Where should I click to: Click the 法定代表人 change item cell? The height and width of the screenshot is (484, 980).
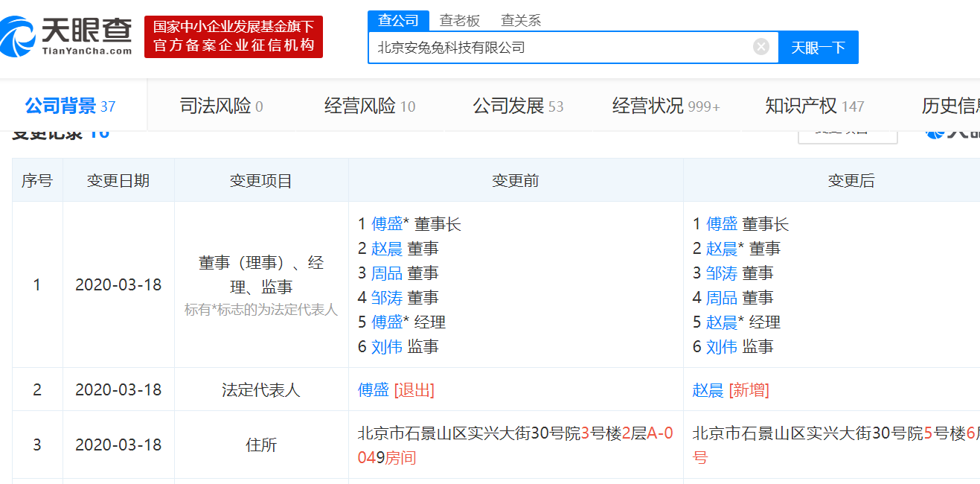click(x=261, y=390)
